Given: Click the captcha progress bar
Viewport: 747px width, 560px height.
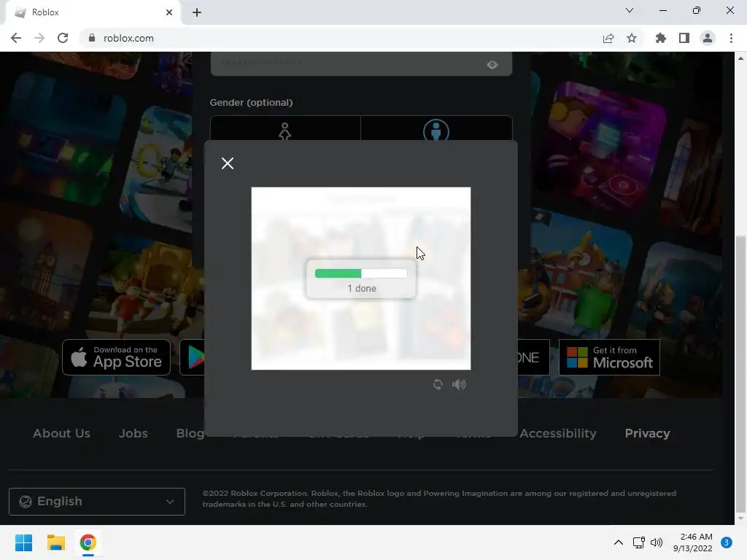Looking at the screenshot, I should click(x=360, y=273).
